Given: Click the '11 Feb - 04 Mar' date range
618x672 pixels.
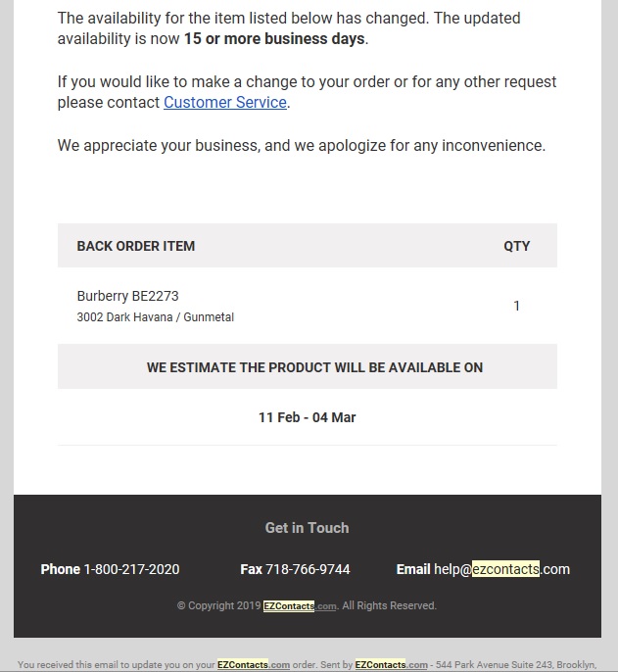Looking at the screenshot, I should tap(307, 417).
